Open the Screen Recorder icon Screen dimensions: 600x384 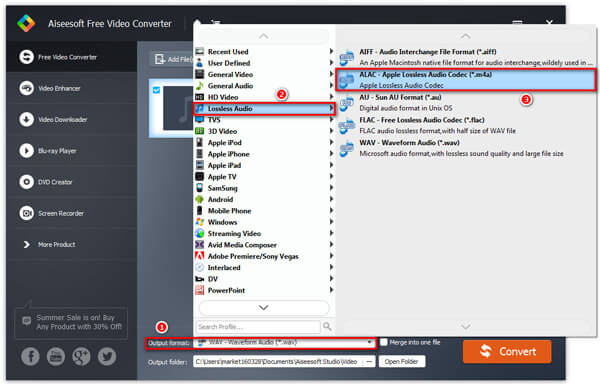point(26,213)
